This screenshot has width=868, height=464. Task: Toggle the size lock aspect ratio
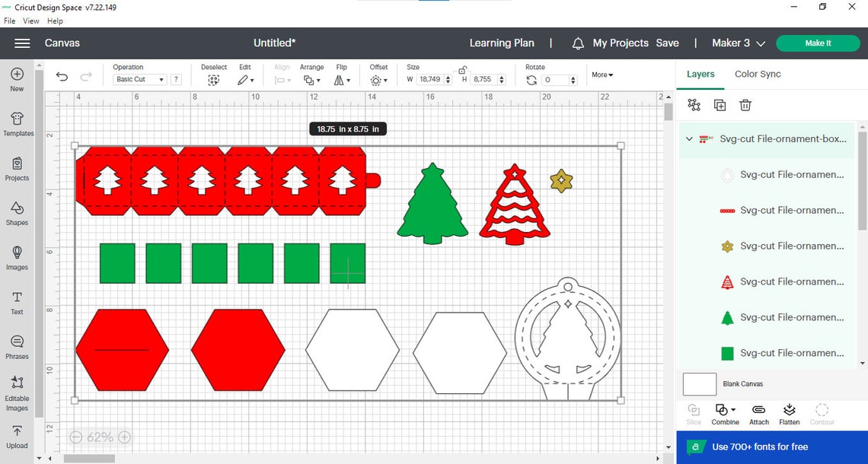click(461, 70)
